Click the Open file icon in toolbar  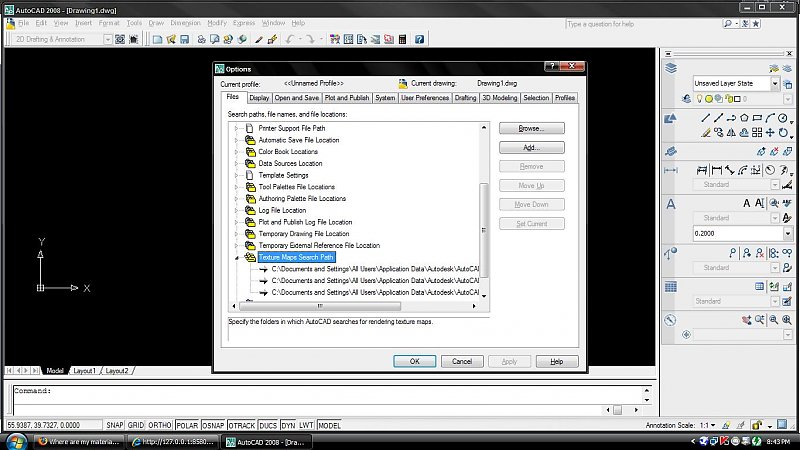pos(171,39)
